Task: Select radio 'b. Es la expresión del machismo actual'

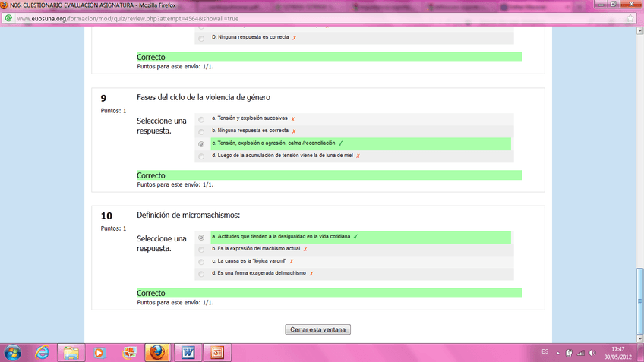Action: coord(201,250)
